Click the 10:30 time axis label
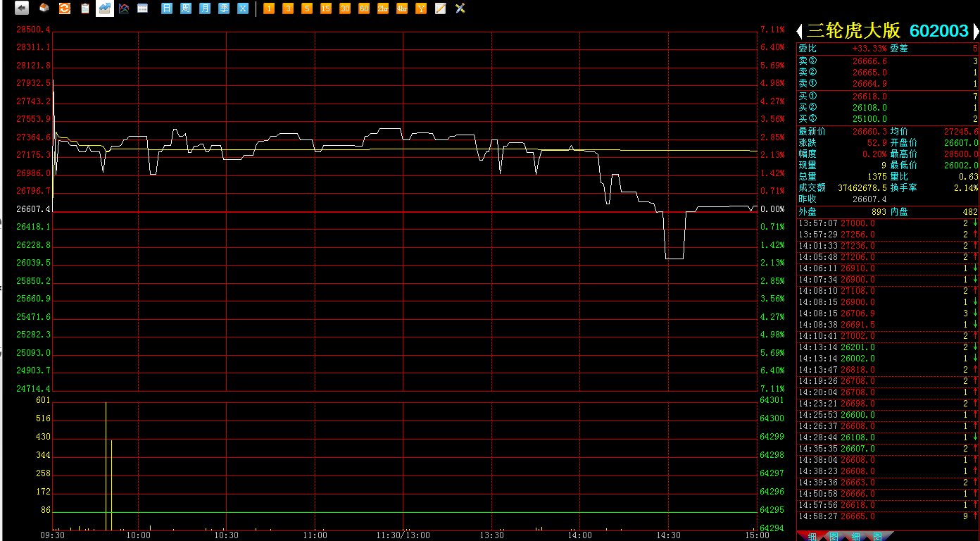 227,535
